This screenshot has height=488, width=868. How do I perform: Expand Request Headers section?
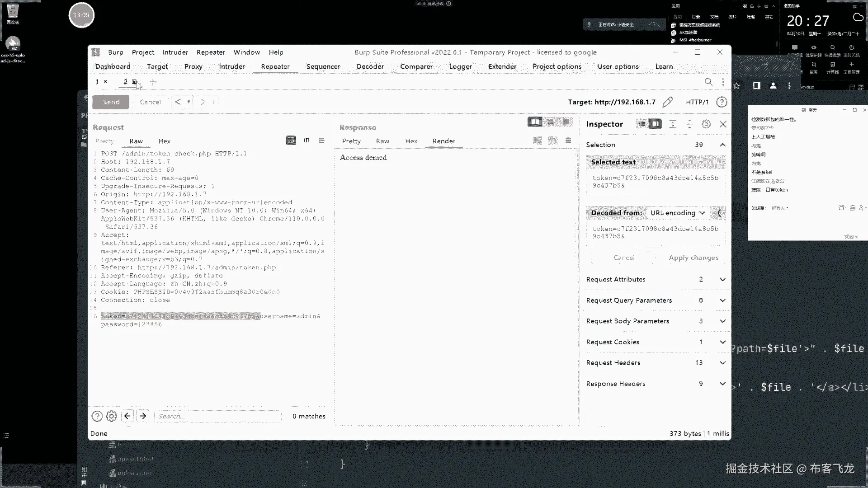pos(722,363)
